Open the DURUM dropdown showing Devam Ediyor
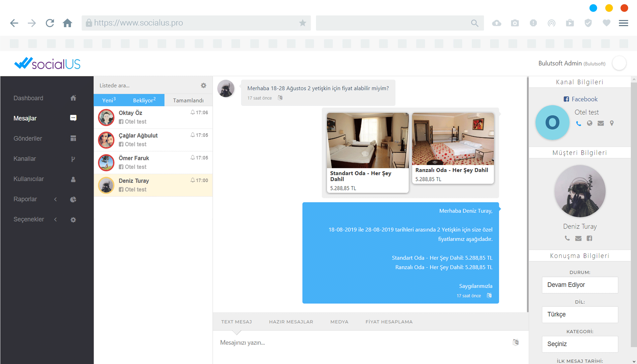 pyautogui.click(x=580, y=285)
